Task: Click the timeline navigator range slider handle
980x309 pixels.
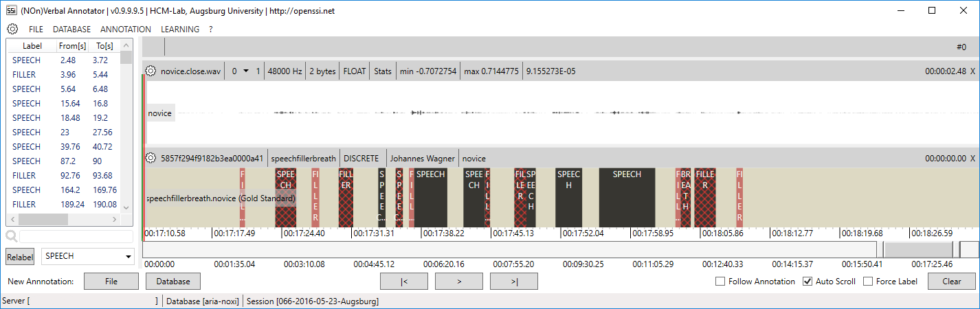Action: click(917, 249)
